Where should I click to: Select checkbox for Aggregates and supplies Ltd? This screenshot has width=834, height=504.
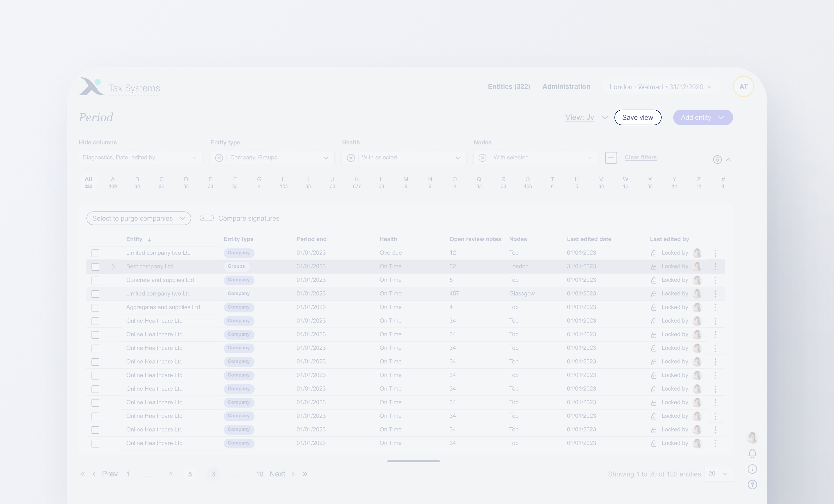pos(96,307)
